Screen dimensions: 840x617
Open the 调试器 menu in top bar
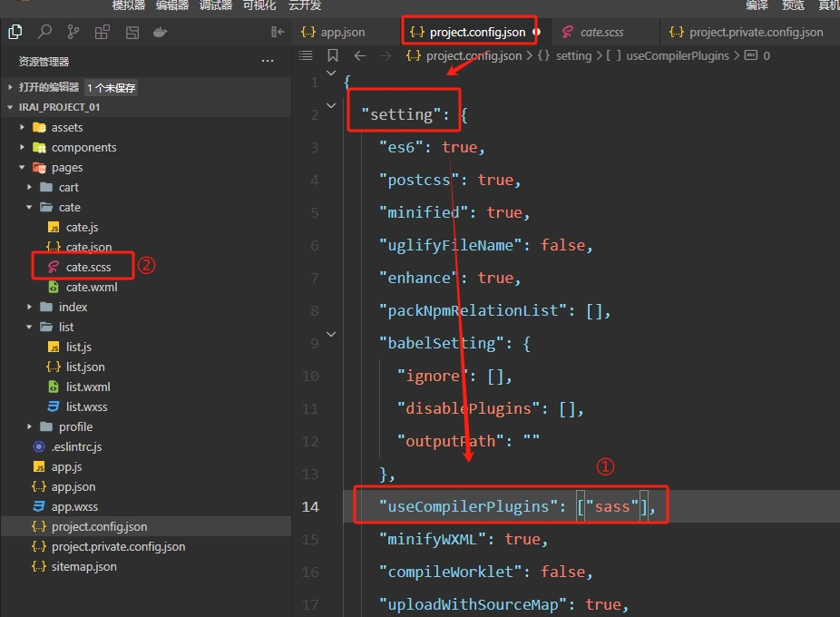point(215,5)
